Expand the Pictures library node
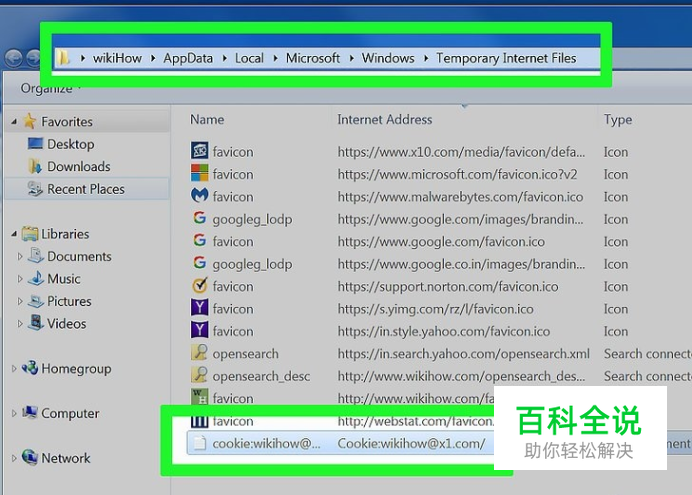Image resolution: width=692 pixels, height=495 pixels. [20, 301]
